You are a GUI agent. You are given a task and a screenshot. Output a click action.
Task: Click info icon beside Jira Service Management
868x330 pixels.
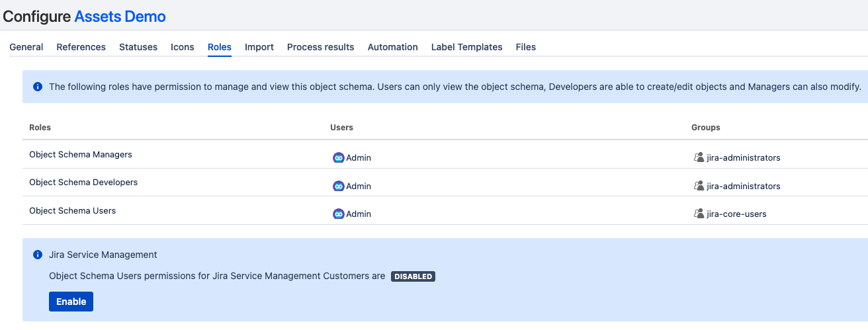pyautogui.click(x=38, y=255)
